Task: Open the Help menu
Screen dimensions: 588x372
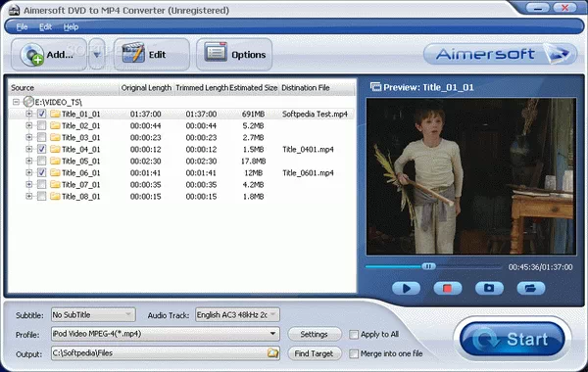Action: coord(71,27)
